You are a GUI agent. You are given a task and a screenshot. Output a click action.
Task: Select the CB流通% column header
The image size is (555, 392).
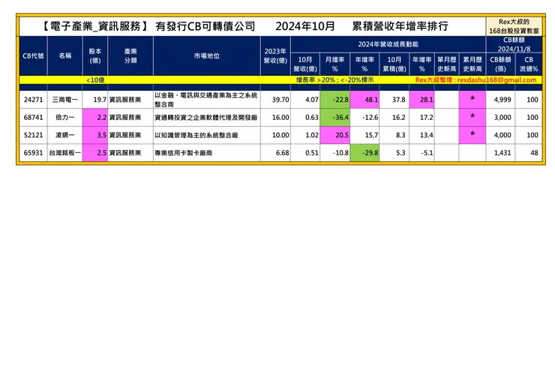pos(529,64)
